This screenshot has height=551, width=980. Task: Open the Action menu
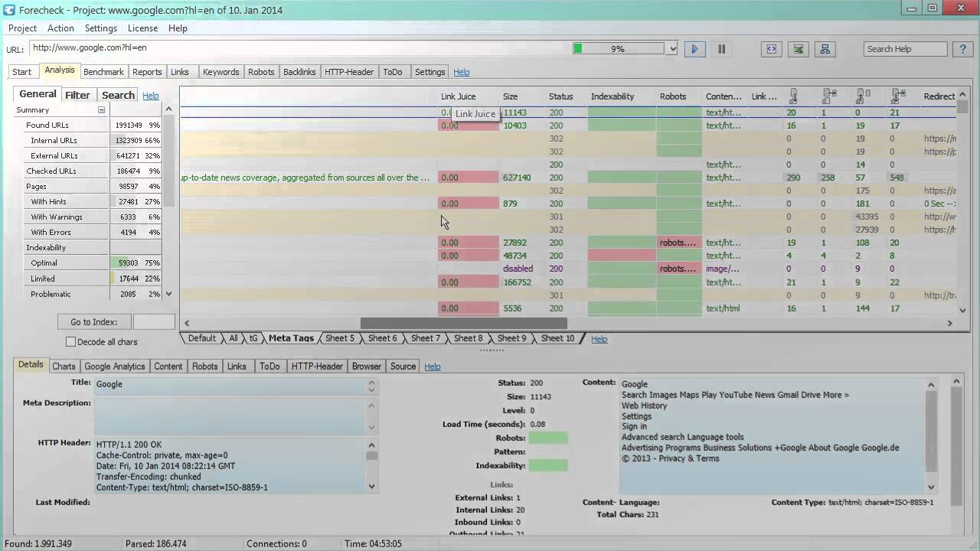pos(60,28)
